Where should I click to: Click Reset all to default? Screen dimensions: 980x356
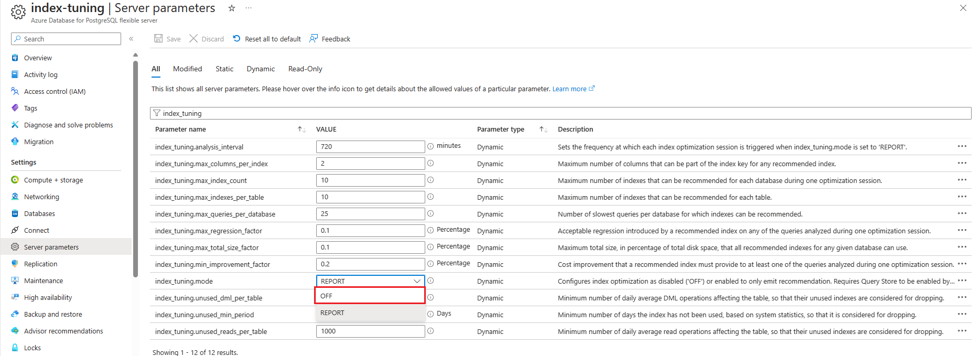click(267, 39)
